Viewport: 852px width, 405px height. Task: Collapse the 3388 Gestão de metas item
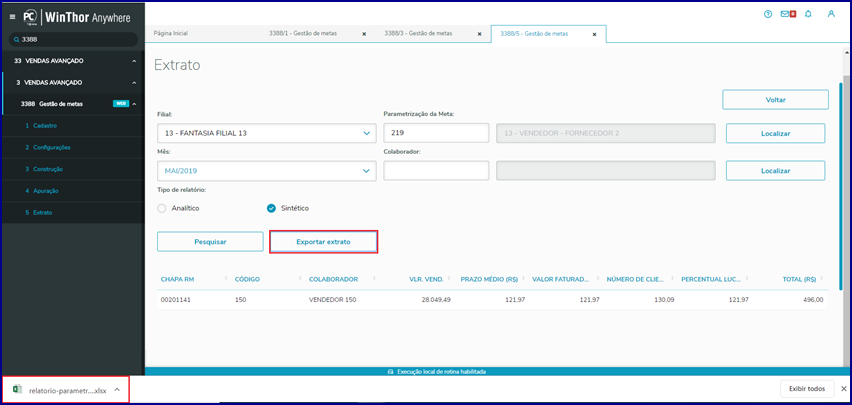134,104
